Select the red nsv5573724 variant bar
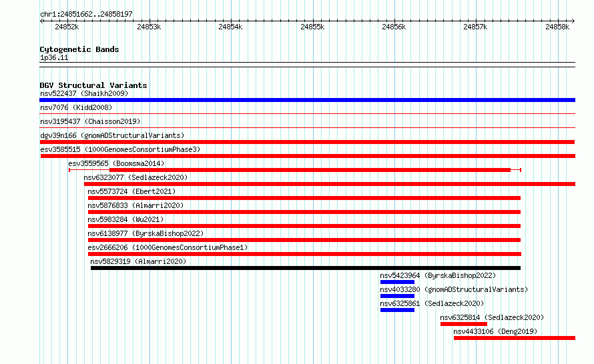Image resolution: width=594 pixels, height=364 pixels. [304, 198]
